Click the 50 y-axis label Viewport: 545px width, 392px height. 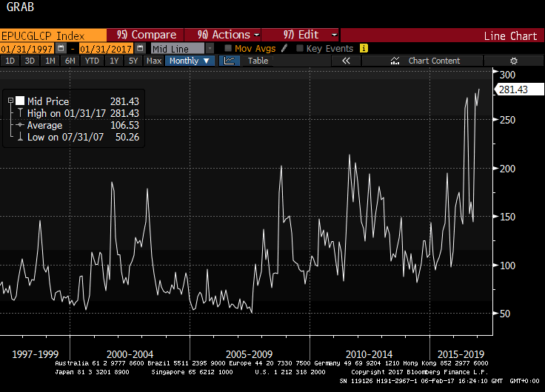pyautogui.click(x=505, y=314)
